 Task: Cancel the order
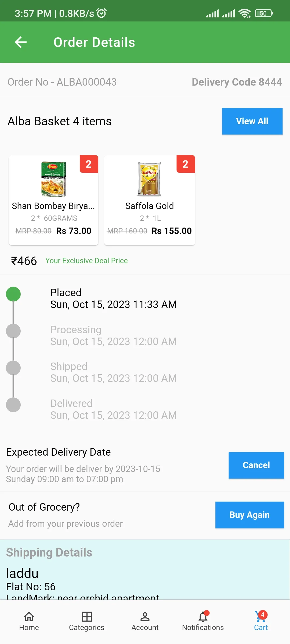coord(256,465)
